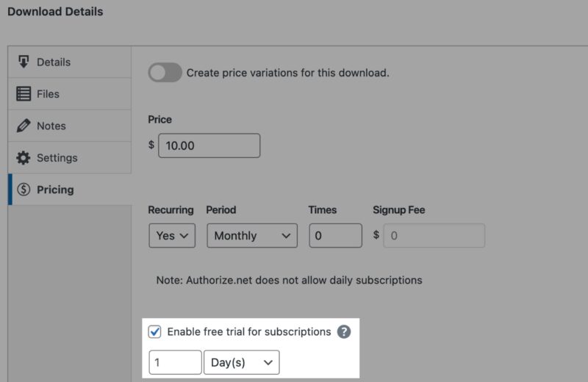This screenshot has height=382, width=588.
Task: Click the Settings gear icon
Action: click(24, 158)
